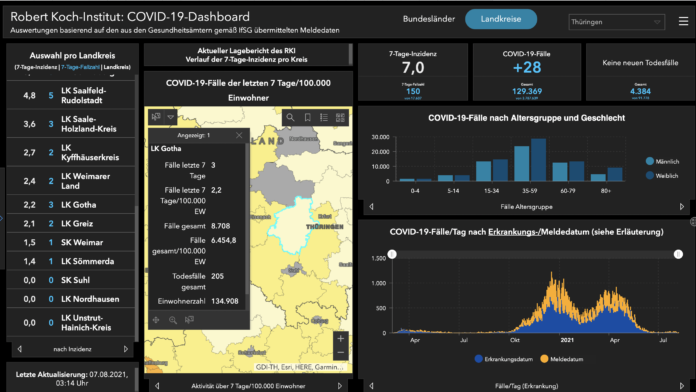
Task: Close the LK Gotha popup
Action: click(x=239, y=135)
